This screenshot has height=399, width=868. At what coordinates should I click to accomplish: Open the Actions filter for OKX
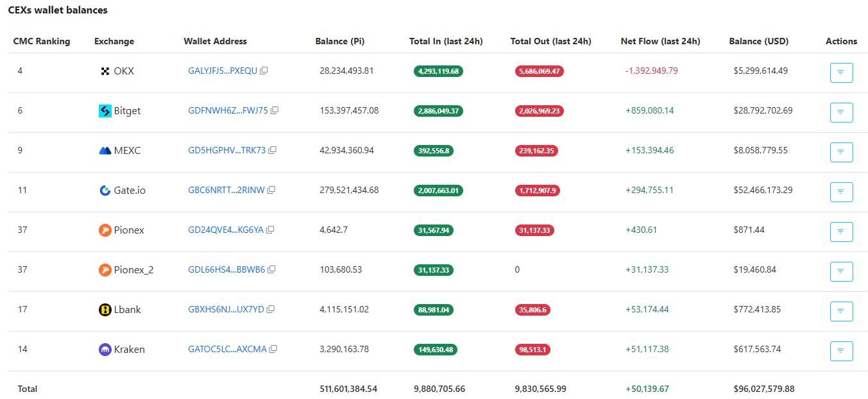(x=841, y=72)
